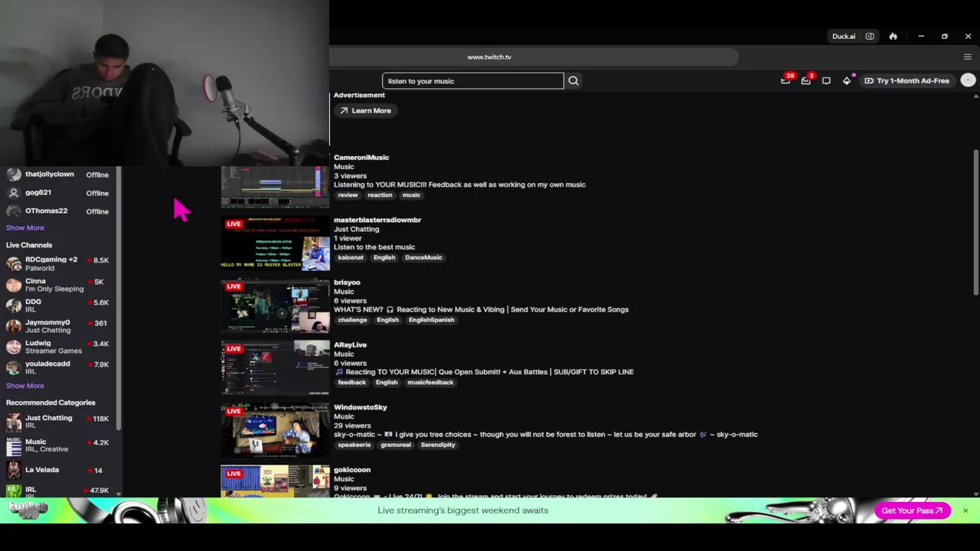Open the brisyoo channel name link

click(x=347, y=282)
